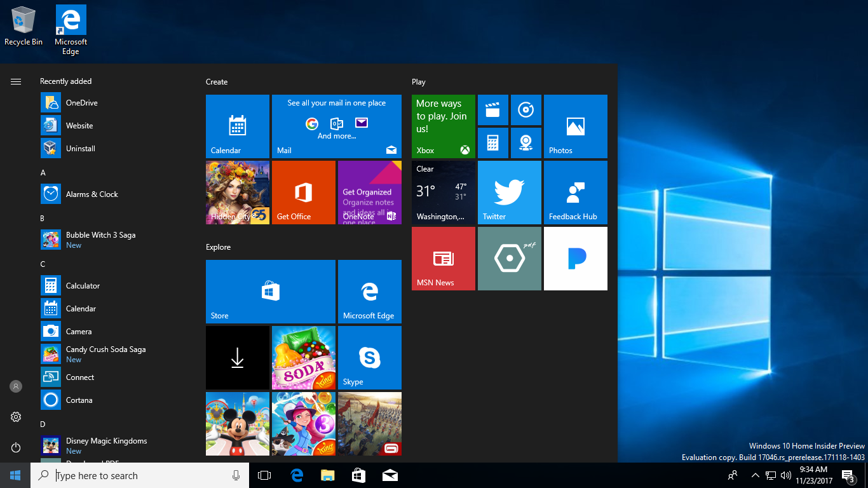
Task: Click the Create group title
Action: point(217,82)
